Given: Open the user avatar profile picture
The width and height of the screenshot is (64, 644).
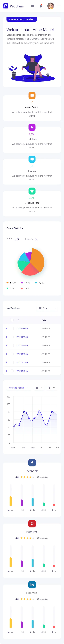Looking at the screenshot, I should pos(51,6).
